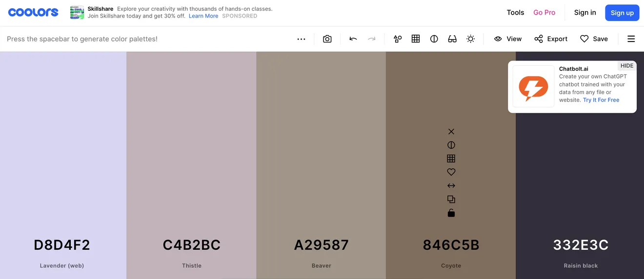This screenshot has width=644, height=279.
Task: Copy the Coyote hex with copy icon
Action: [451, 199]
